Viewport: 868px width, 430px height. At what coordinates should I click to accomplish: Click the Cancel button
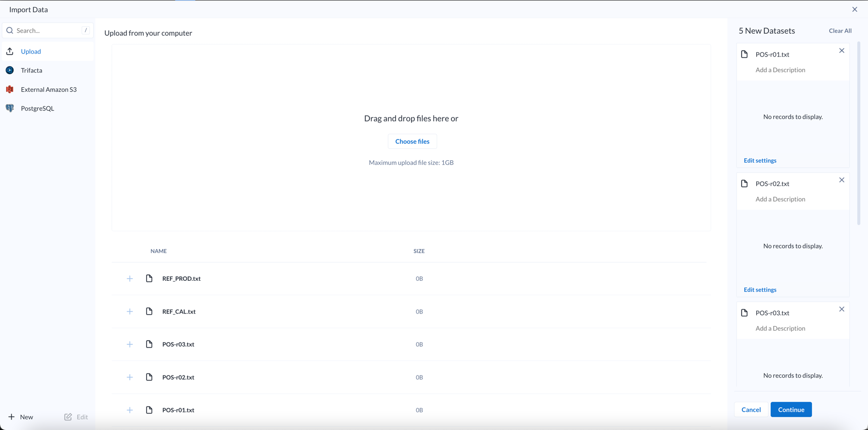(x=751, y=410)
